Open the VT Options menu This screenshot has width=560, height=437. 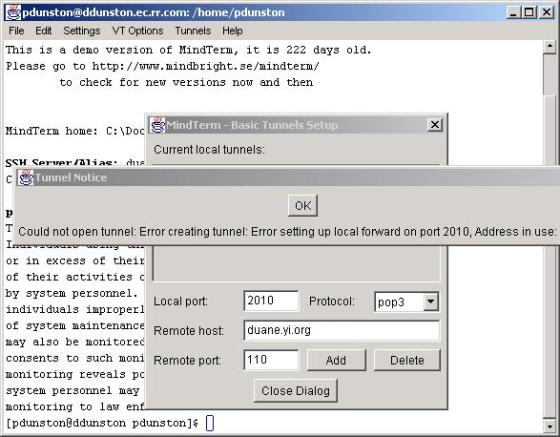(x=138, y=31)
